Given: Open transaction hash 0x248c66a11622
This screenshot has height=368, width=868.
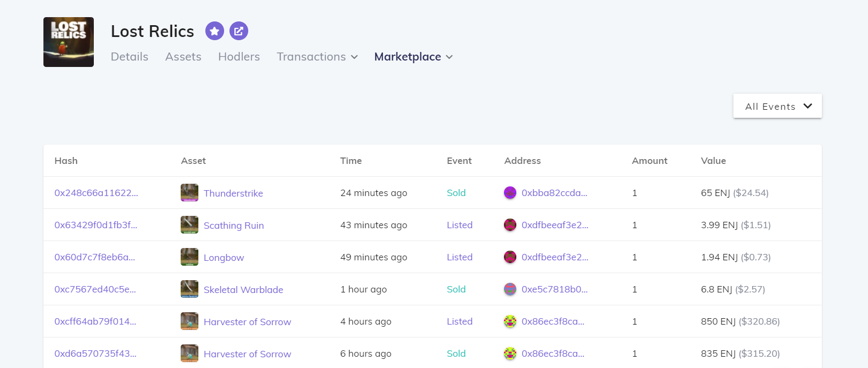Looking at the screenshot, I should pyautogui.click(x=97, y=193).
